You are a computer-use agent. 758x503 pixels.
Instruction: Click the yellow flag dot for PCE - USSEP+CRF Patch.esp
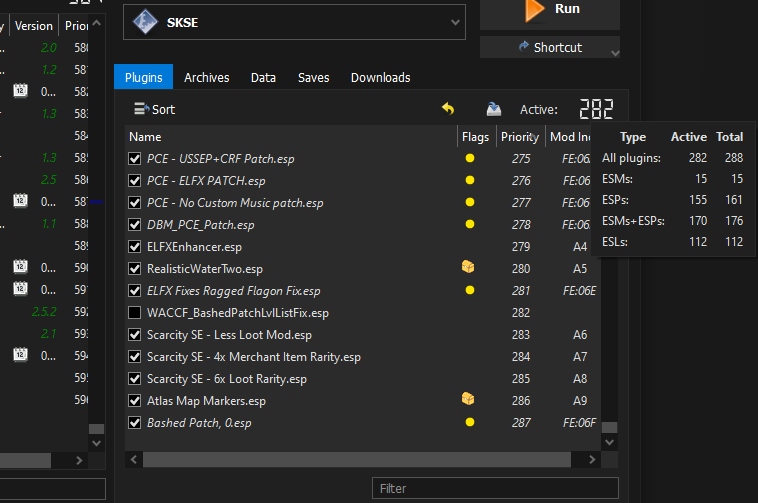469,158
